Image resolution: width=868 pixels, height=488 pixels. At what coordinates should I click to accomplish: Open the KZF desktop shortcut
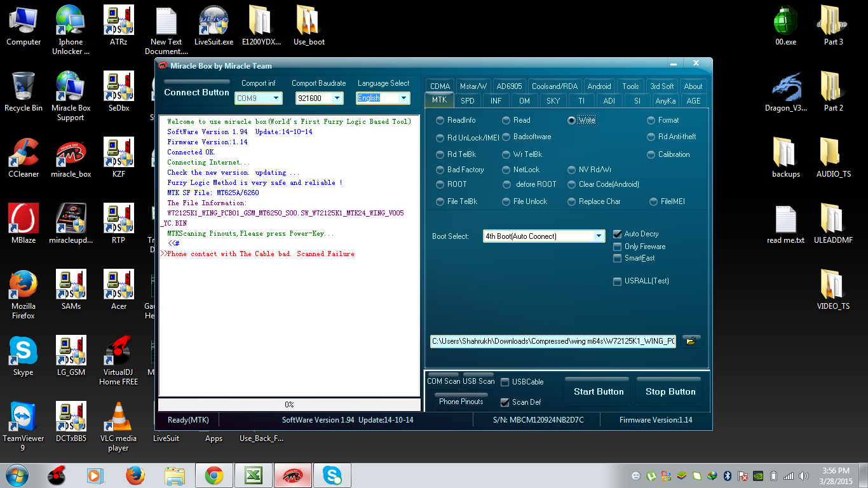coord(118,158)
